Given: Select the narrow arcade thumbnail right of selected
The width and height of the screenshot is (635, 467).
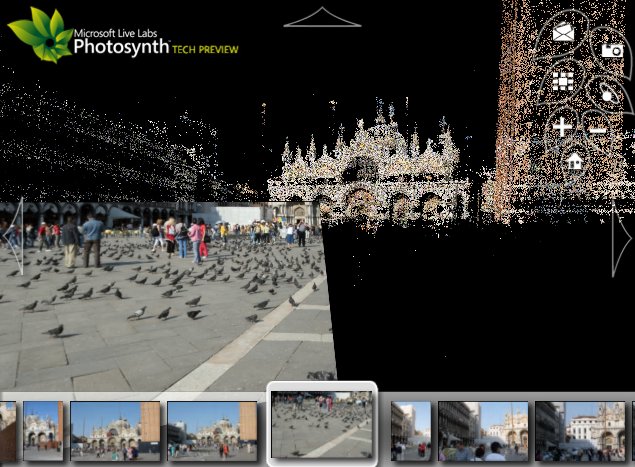Looking at the screenshot, I should coord(410,430).
